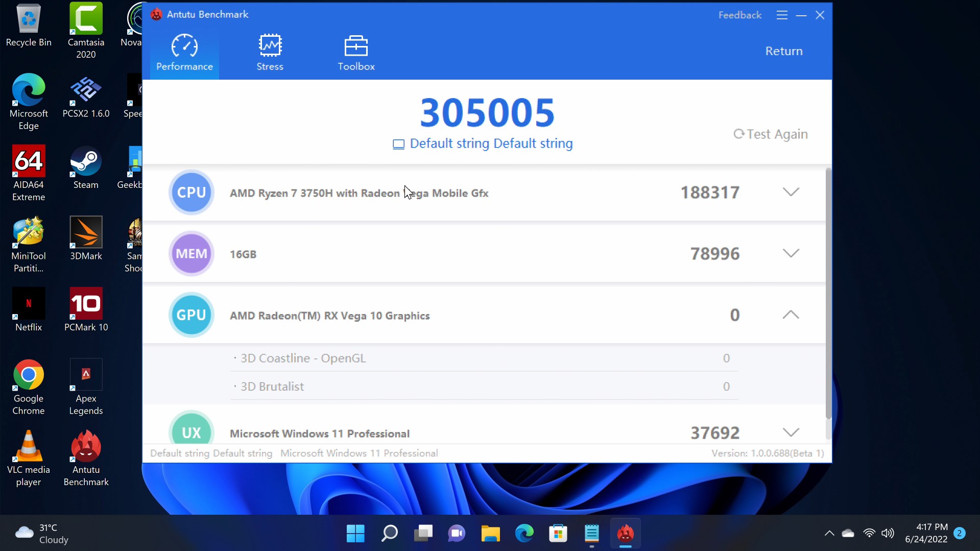Select the 3D Coastline - OpenGL row
The image size is (980, 551).
pyautogui.click(x=484, y=358)
